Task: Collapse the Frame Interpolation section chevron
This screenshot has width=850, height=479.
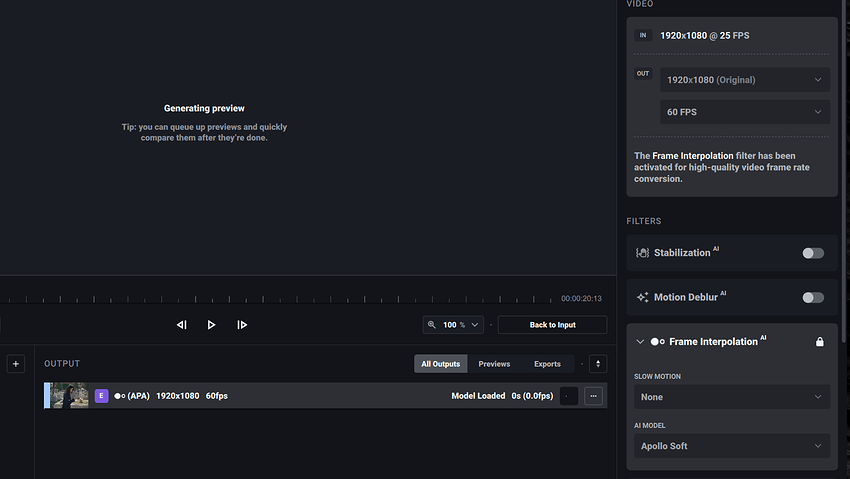Action: (640, 342)
